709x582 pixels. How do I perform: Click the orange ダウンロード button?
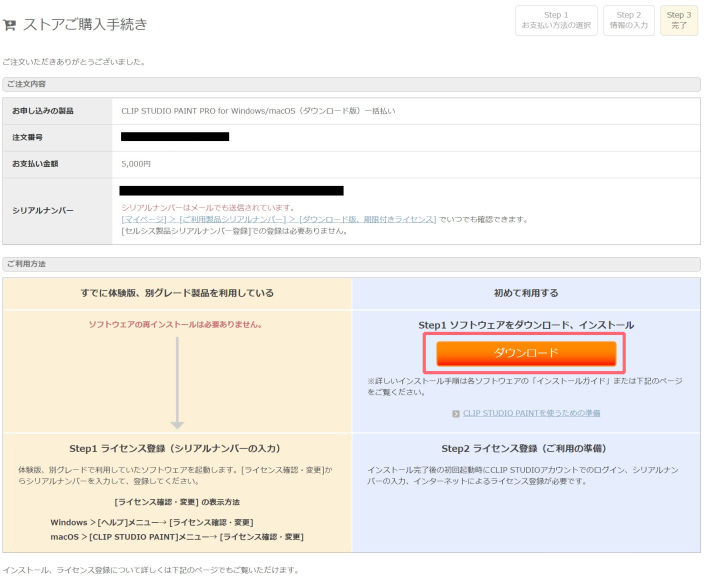pyautogui.click(x=526, y=353)
